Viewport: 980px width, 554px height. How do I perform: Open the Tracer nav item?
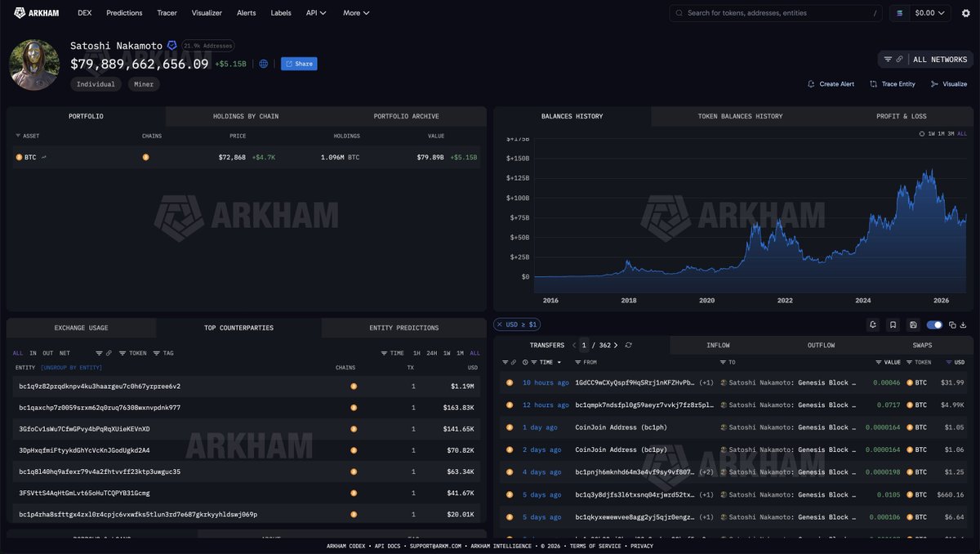[x=167, y=13]
